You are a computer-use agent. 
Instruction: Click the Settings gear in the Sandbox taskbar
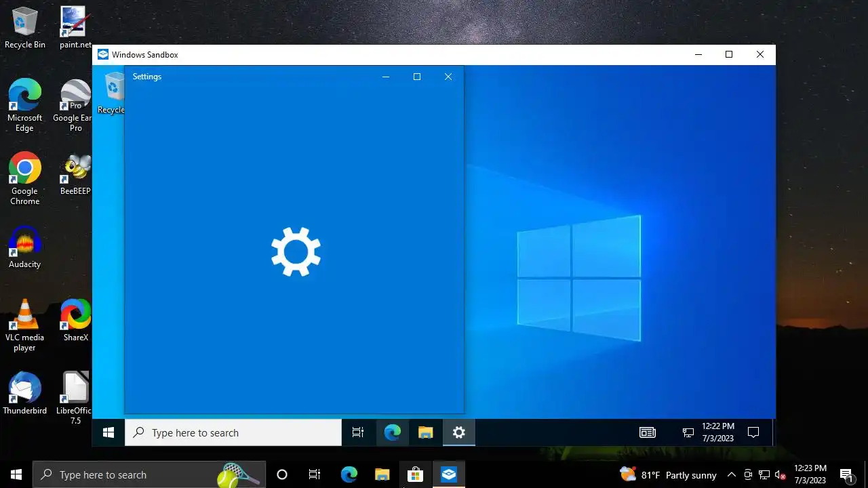(459, 432)
